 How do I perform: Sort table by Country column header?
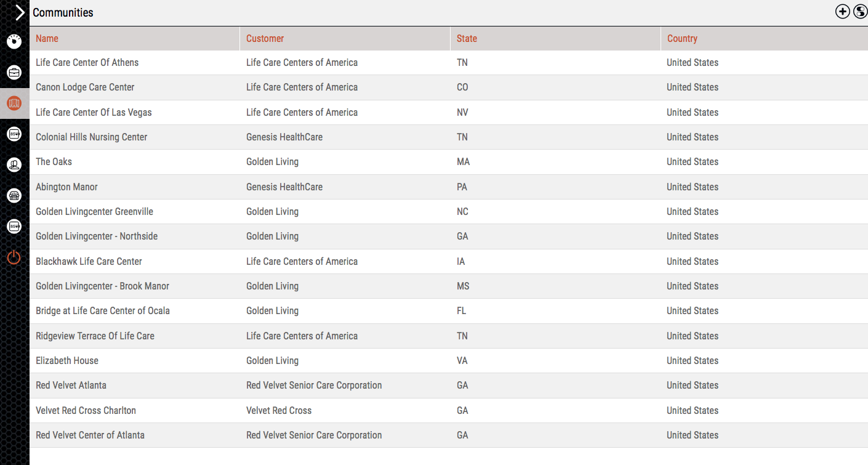pos(682,38)
